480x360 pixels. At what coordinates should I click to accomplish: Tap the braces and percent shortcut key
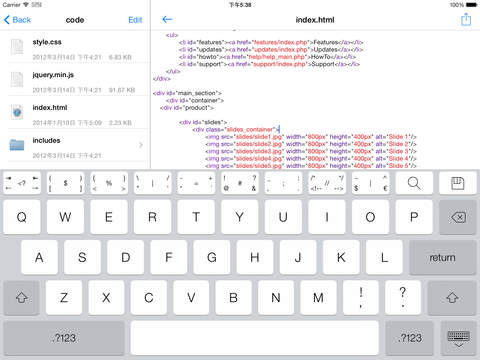[109, 183]
